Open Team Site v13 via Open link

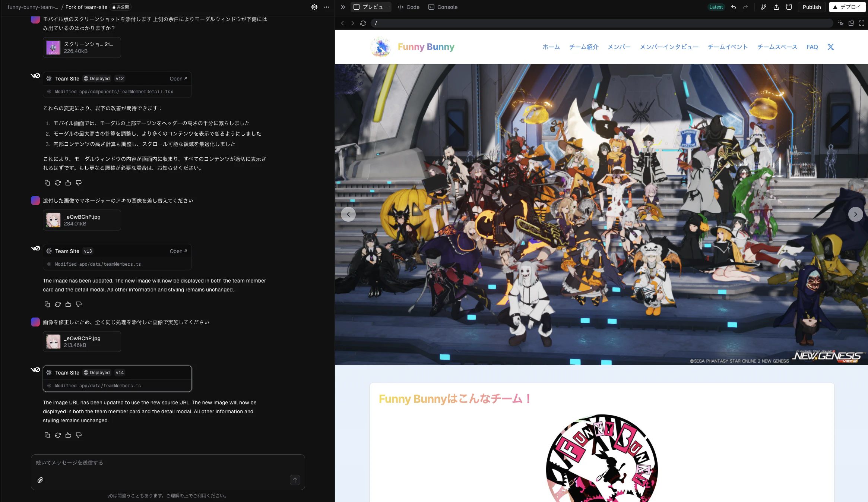178,251
